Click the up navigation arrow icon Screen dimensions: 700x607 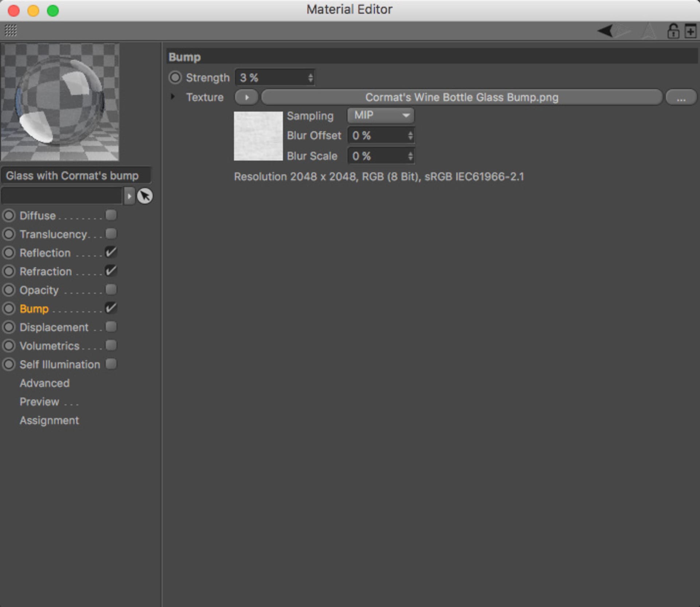[648, 31]
